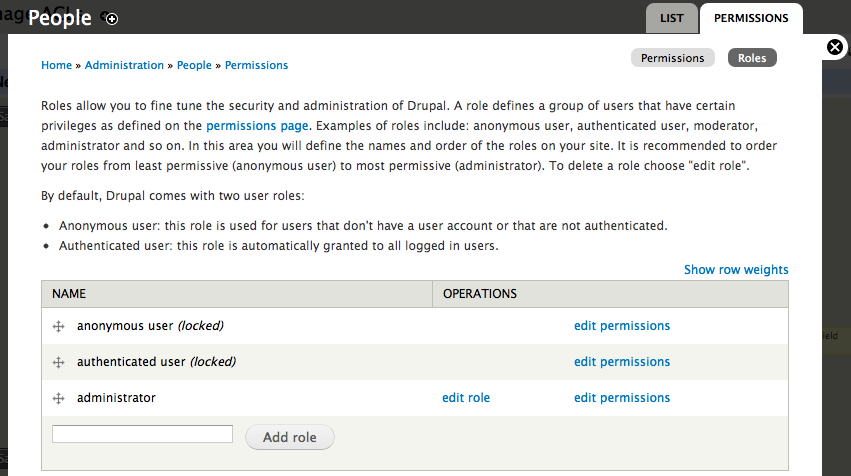Select the Permissions top tab
Screen dimensions: 851x476
(751, 18)
